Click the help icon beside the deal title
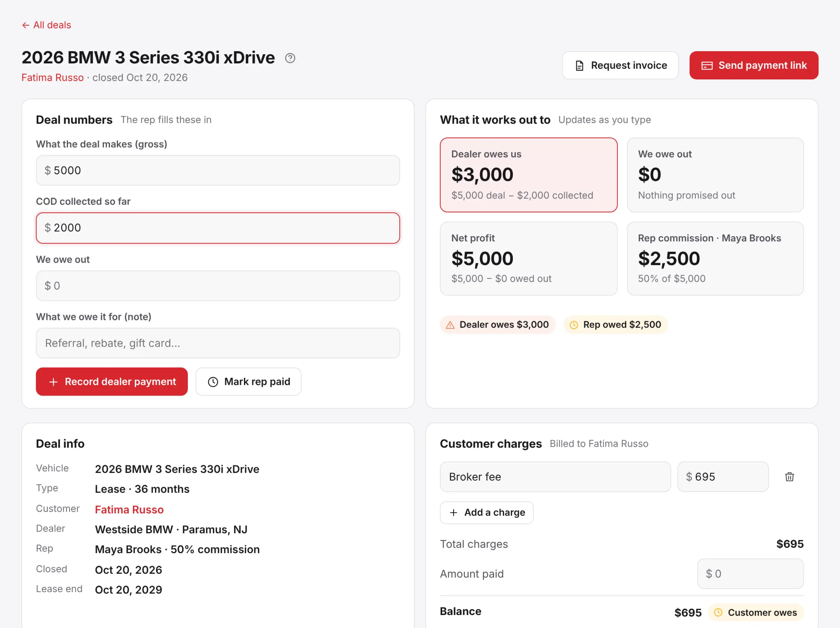The height and width of the screenshot is (628, 840). [x=290, y=58]
